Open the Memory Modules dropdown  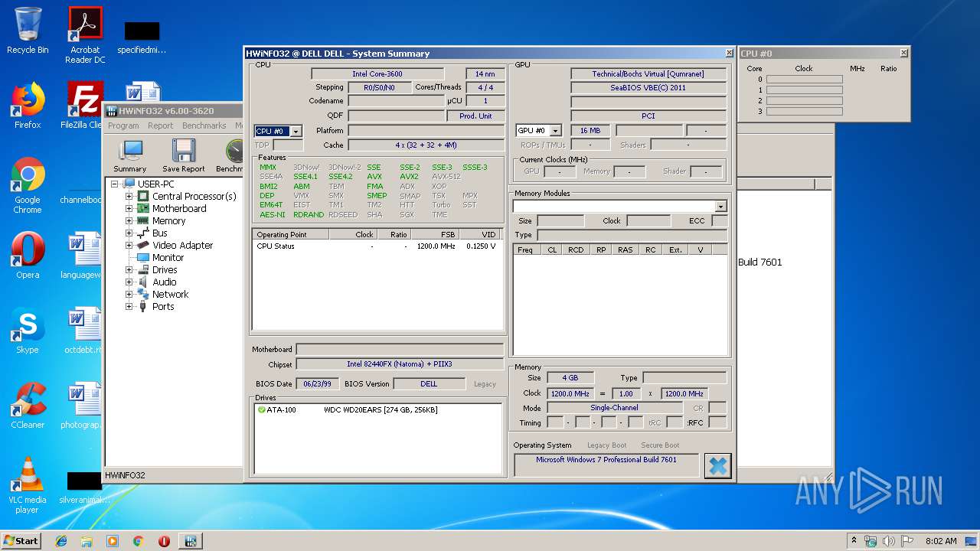[x=720, y=207]
